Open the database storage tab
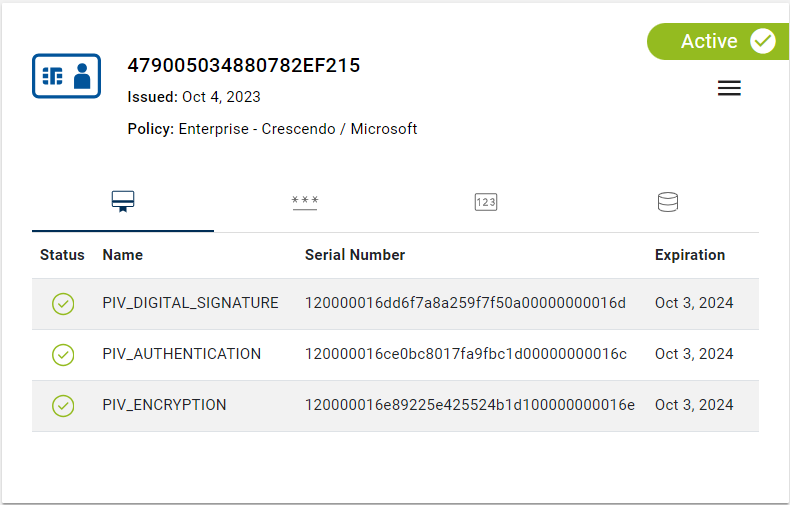The width and height of the screenshot is (790, 505). 667,202
